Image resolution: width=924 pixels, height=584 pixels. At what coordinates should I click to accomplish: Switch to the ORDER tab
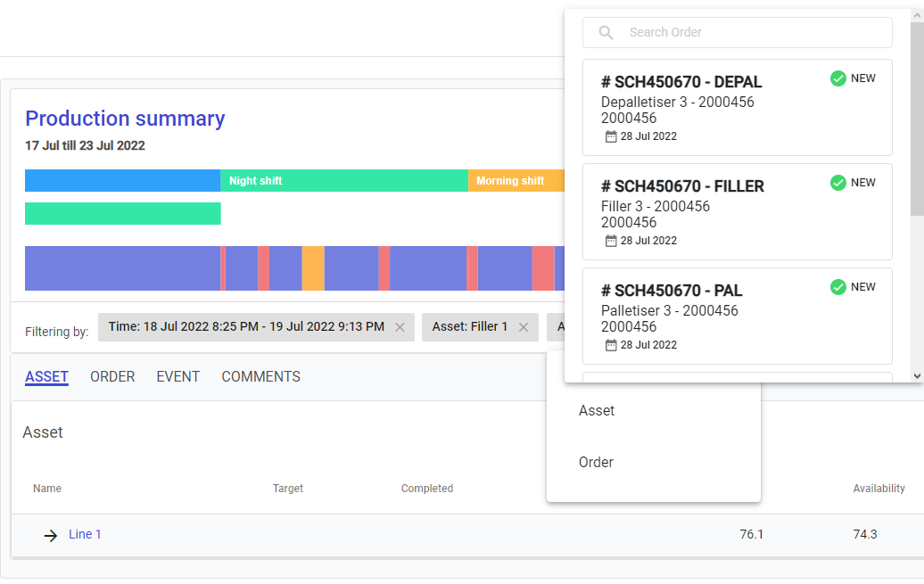pyautogui.click(x=112, y=376)
